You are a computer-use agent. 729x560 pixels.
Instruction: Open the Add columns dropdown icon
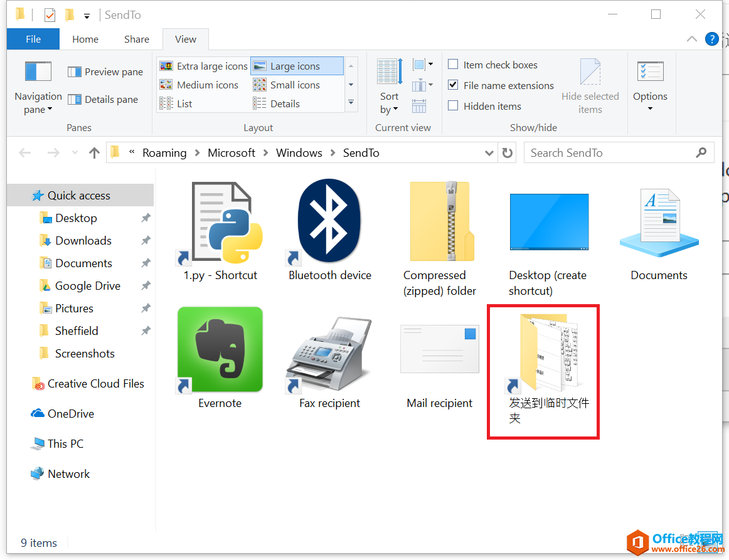coord(423,85)
